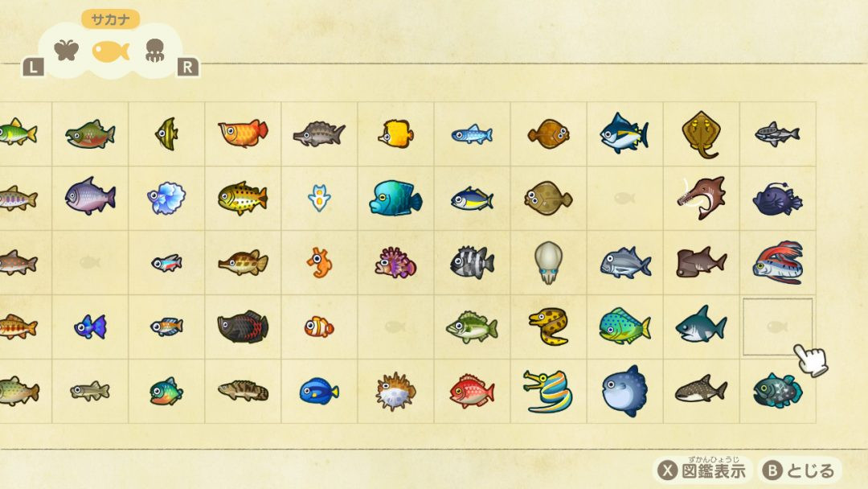Select the oarfish icon

click(x=778, y=262)
